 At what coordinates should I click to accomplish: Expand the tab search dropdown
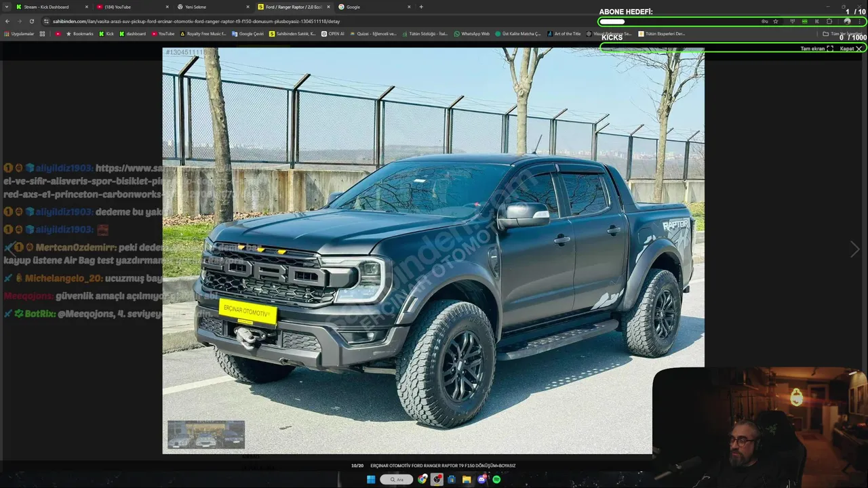coord(7,7)
